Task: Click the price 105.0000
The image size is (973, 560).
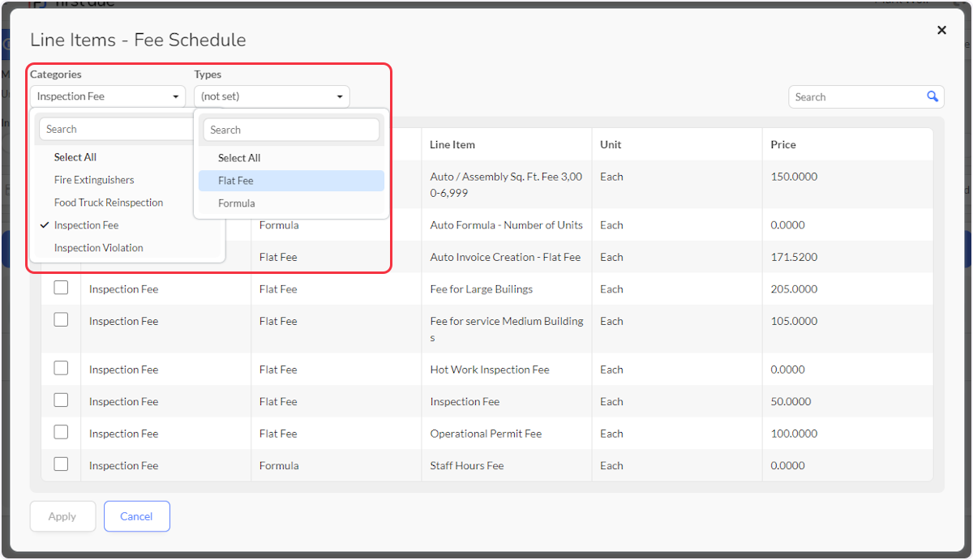Action: [x=794, y=321]
